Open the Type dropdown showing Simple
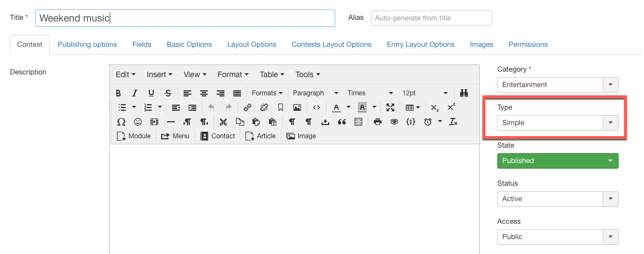The width and height of the screenshot is (644, 254). (558, 123)
